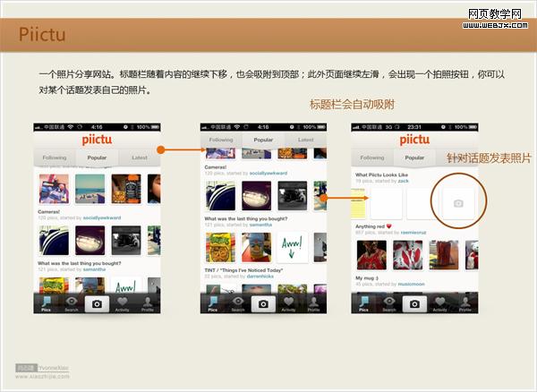Open Profile icon on the right phone's bottom bar

click(x=465, y=304)
